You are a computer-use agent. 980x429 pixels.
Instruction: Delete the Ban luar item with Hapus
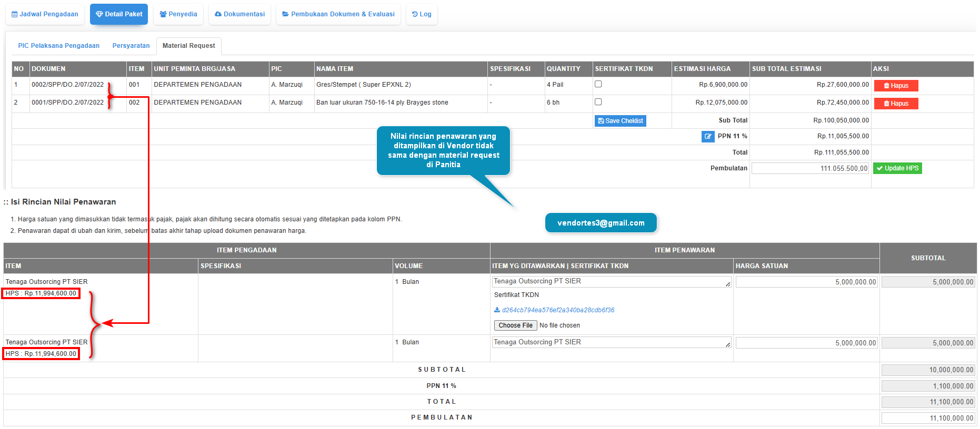pos(896,104)
